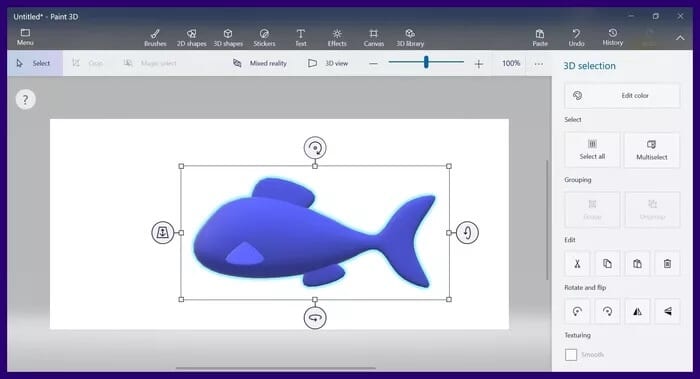Rotate the object right
This screenshot has height=379, width=700.
[x=607, y=311]
